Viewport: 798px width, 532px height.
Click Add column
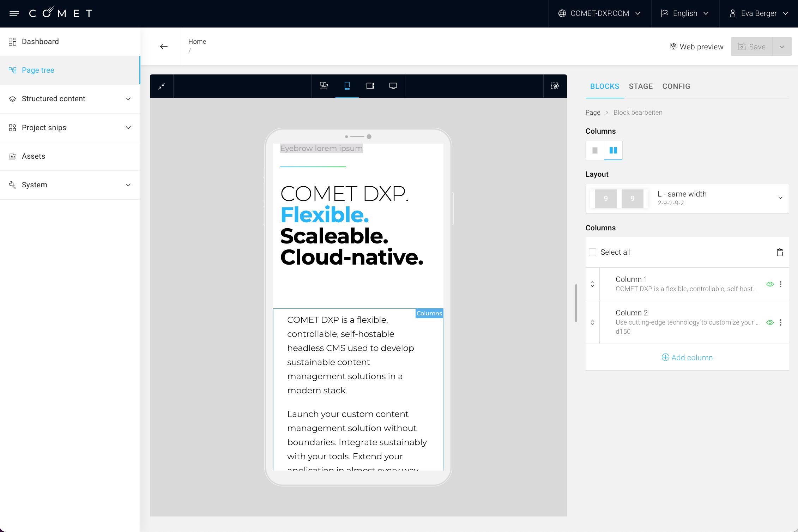pyautogui.click(x=687, y=357)
